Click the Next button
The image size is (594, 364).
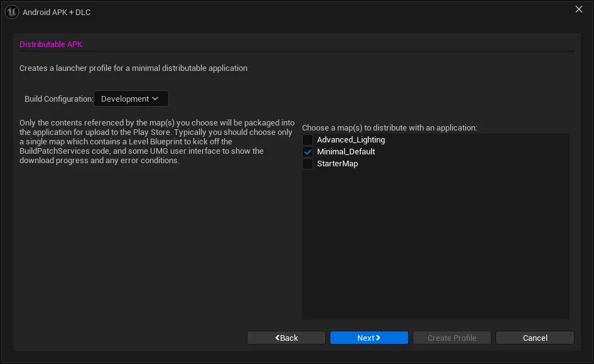[369, 338]
